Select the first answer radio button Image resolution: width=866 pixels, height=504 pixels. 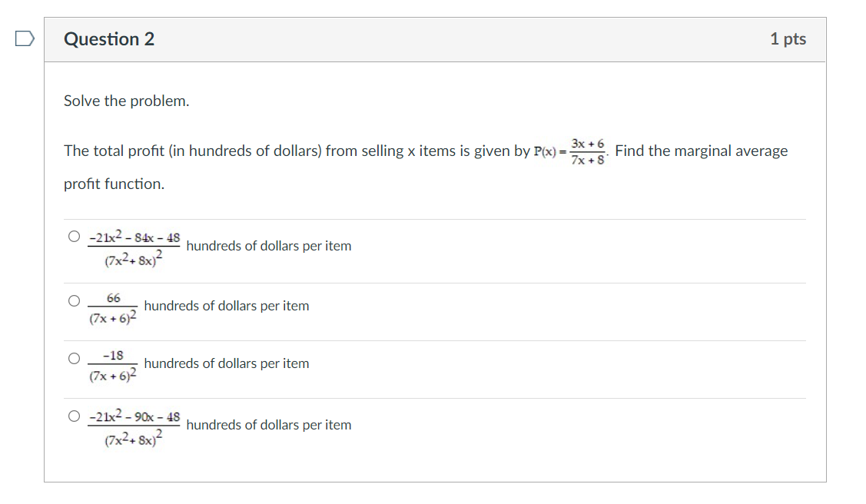click(74, 236)
